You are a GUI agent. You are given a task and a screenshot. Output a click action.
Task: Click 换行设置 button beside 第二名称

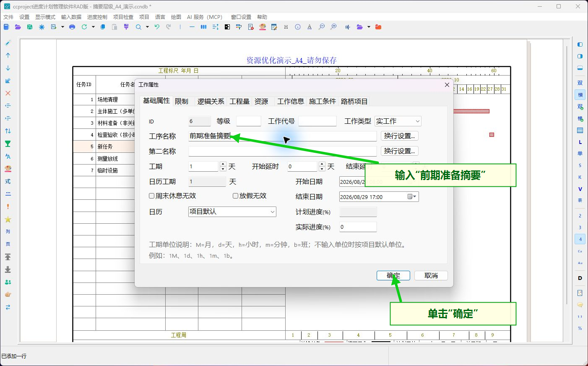click(400, 151)
